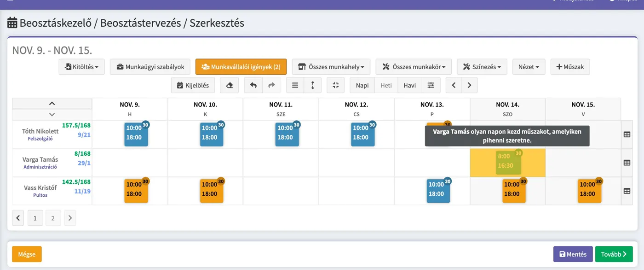Click the NOV. 12. column header
The width and height of the screenshot is (644, 270).
coord(356,109)
